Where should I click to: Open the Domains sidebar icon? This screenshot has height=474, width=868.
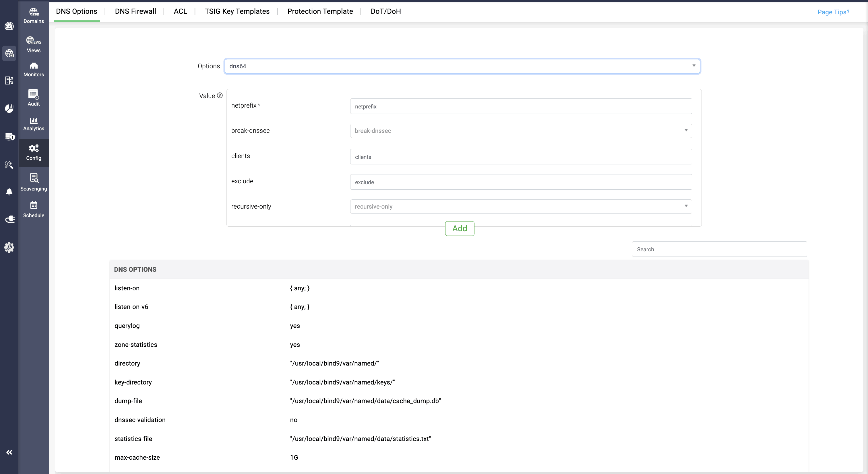pyautogui.click(x=33, y=15)
